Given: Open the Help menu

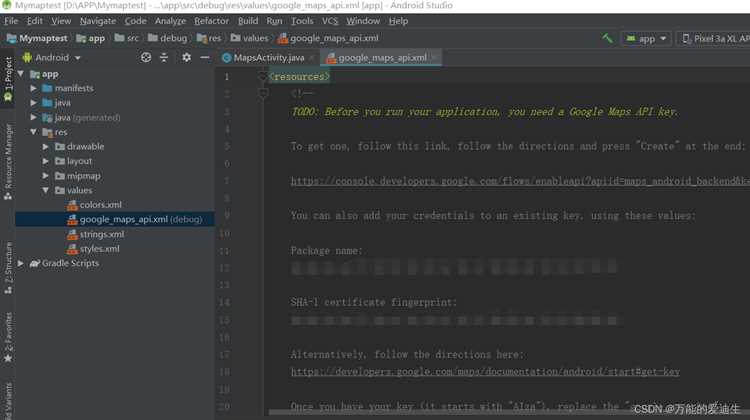Looking at the screenshot, I should point(398,21).
